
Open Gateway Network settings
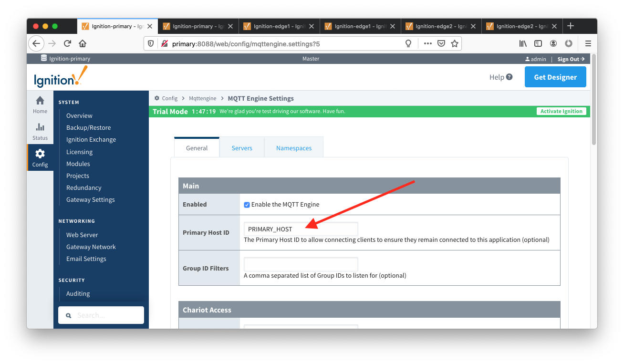pyautogui.click(x=91, y=247)
